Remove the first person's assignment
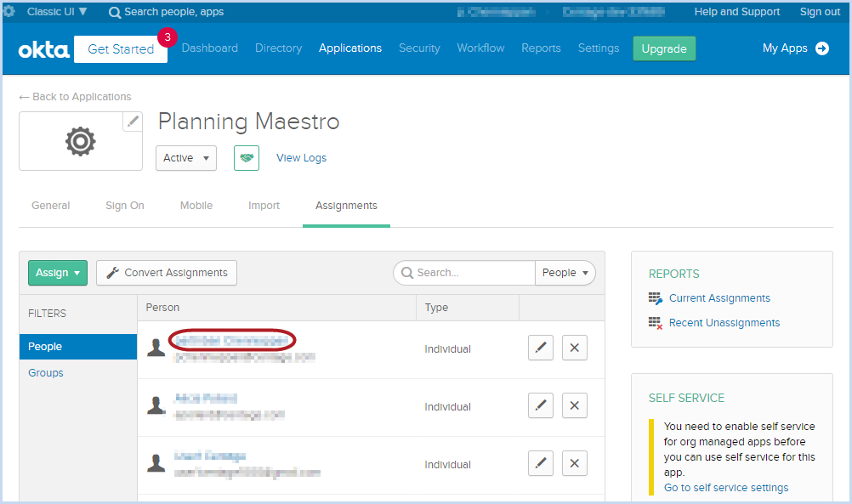Screen dimensions: 852x504 coord(574,348)
